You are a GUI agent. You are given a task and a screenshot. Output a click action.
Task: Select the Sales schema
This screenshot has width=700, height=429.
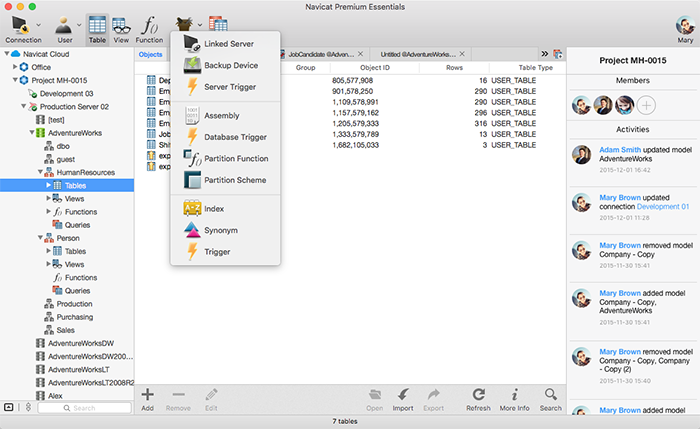[67, 330]
